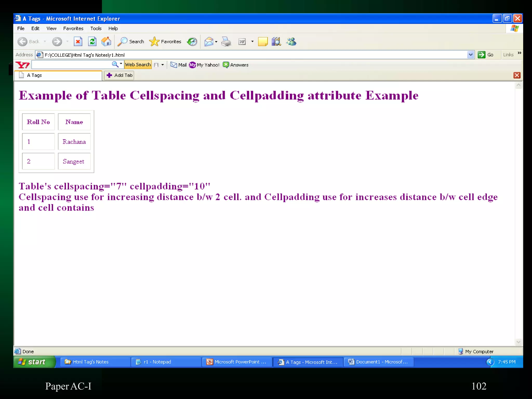532x399 pixels.
Task: Click the Stop loading icon
Action: tap(78, 42)
